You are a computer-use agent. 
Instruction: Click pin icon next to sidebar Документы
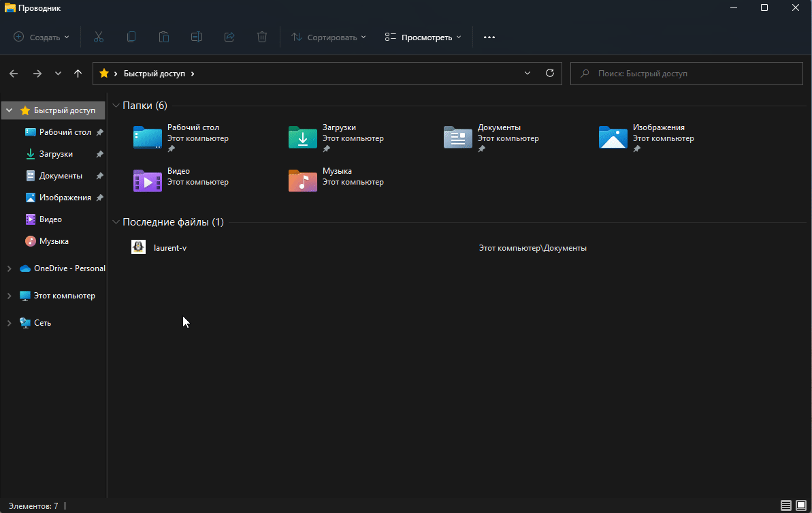100,176
